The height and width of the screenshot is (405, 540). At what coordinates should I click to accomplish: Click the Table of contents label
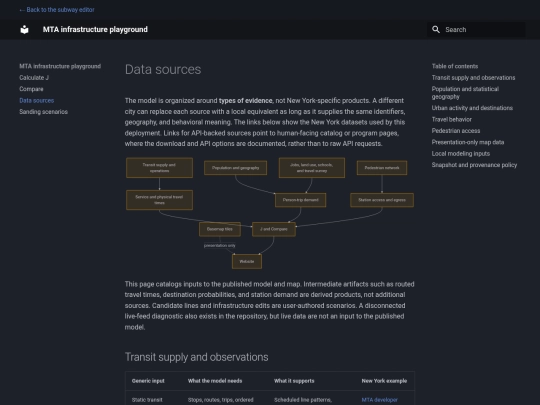coord(455,66)
